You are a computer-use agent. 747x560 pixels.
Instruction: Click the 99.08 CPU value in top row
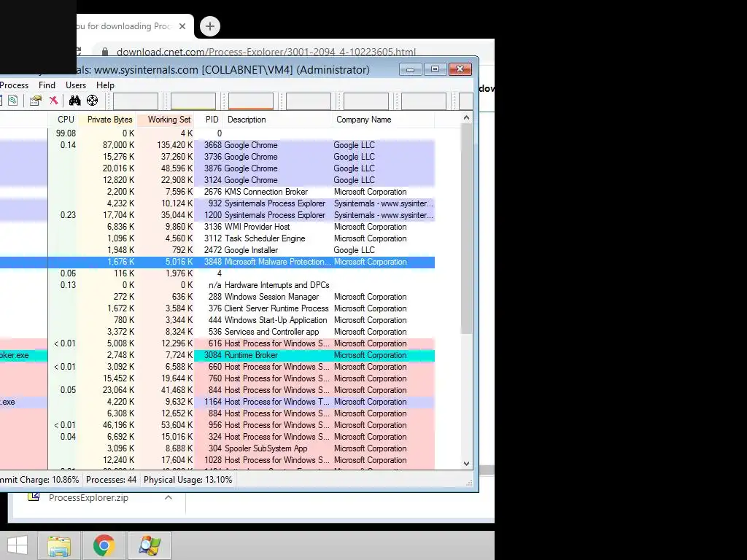pos(66,133)
